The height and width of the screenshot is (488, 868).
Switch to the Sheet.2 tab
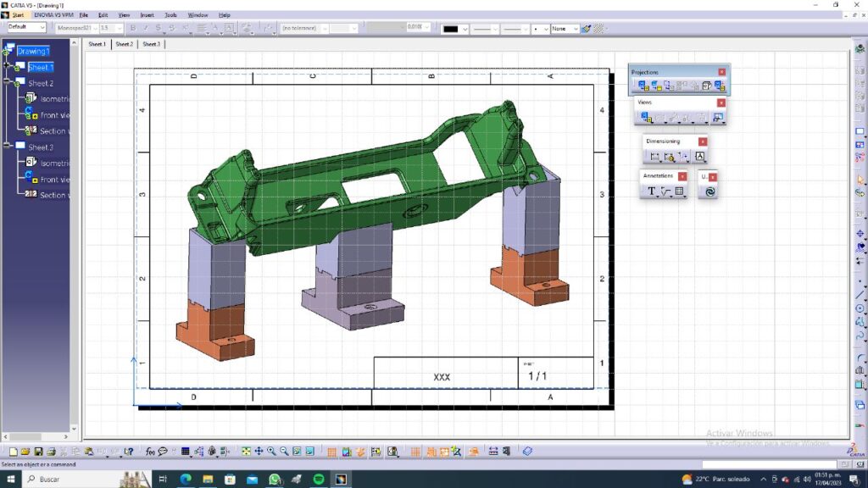(124, 44)
